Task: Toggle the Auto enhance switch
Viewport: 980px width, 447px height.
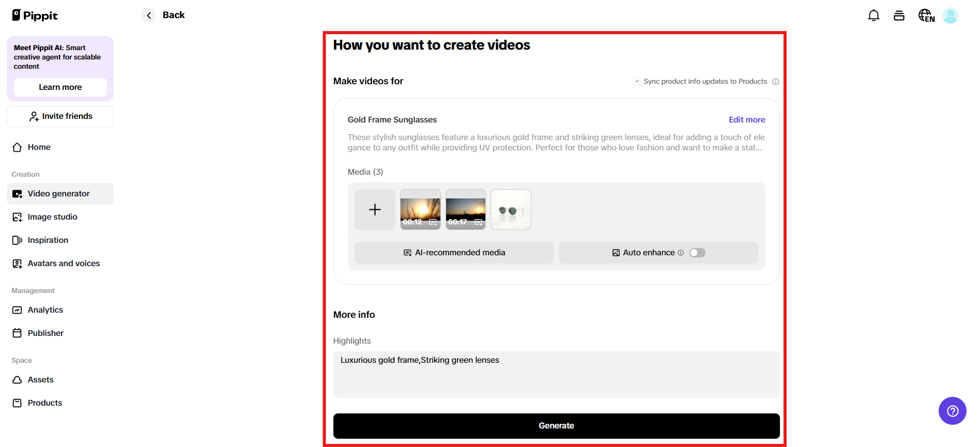Action: point(697,253)
